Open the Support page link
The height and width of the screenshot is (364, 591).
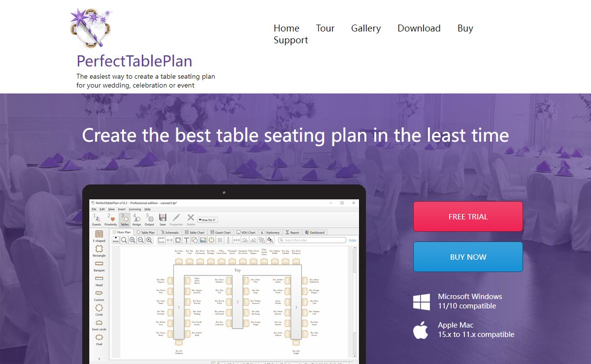(291, 40)
